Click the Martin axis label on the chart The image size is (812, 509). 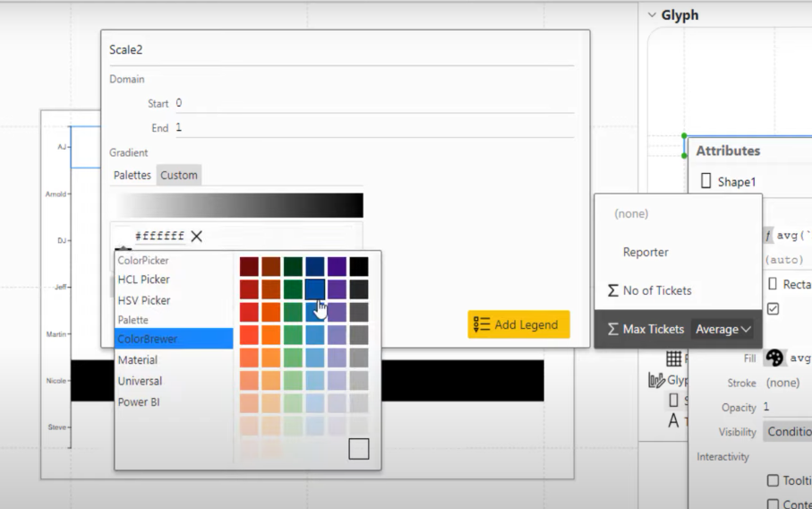click(x=56, y=333)
